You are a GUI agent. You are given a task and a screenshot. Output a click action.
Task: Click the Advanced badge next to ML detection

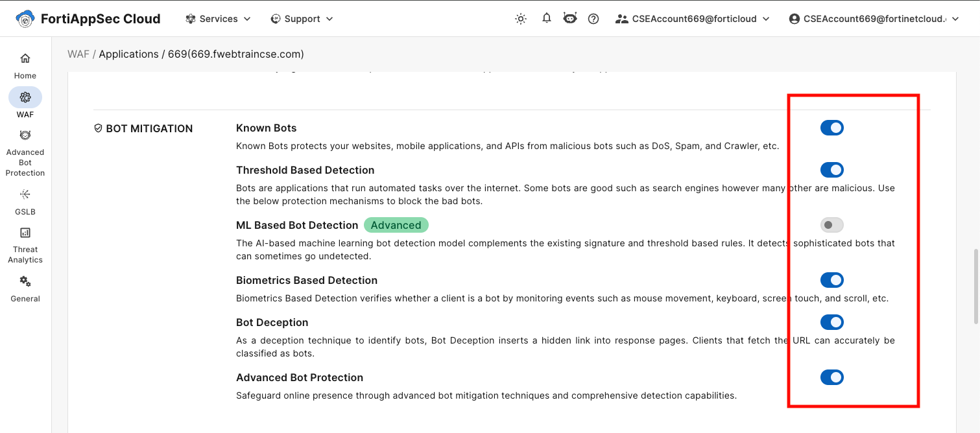click(396, 225)
